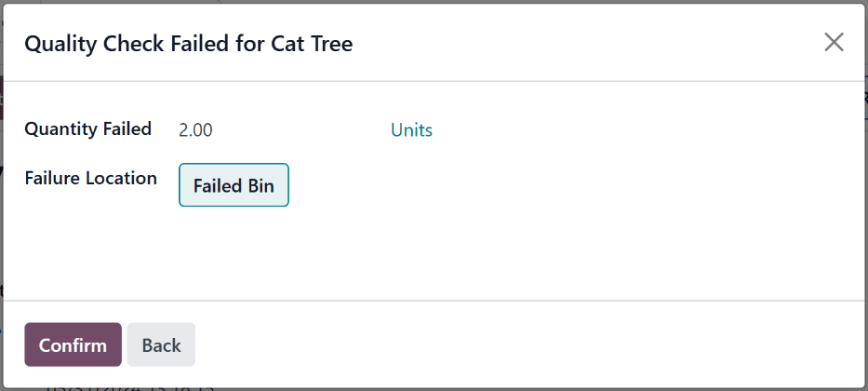Open the Units unit-of-measure link

pos(411,130)
